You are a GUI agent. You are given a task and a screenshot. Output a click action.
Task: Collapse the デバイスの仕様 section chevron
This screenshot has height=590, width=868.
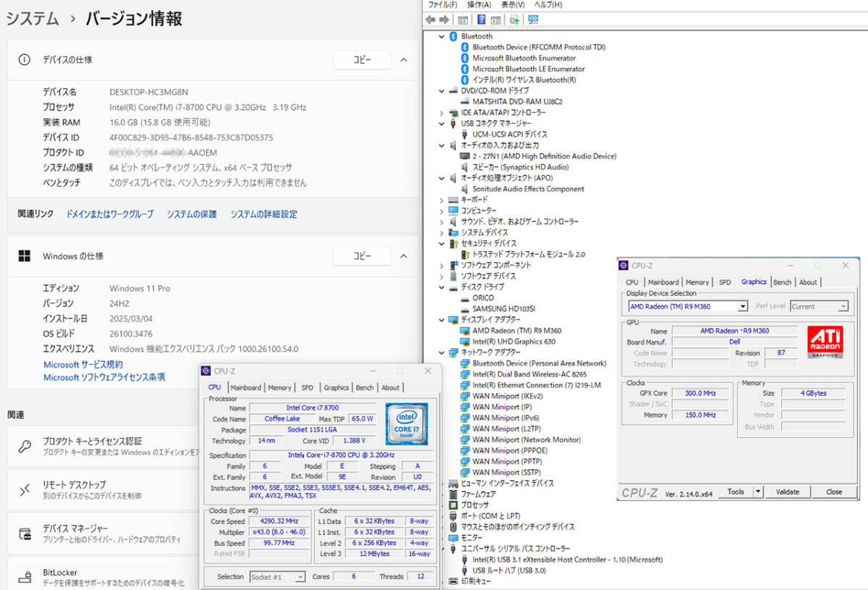point(404,60)
